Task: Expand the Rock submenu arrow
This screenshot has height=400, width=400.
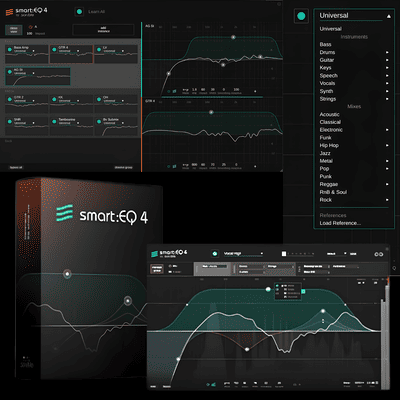Action: (x=387, y=200)
